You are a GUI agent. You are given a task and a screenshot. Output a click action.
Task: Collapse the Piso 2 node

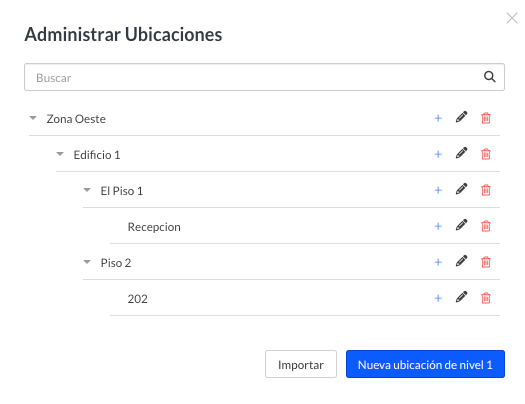[x=87, y=262]
